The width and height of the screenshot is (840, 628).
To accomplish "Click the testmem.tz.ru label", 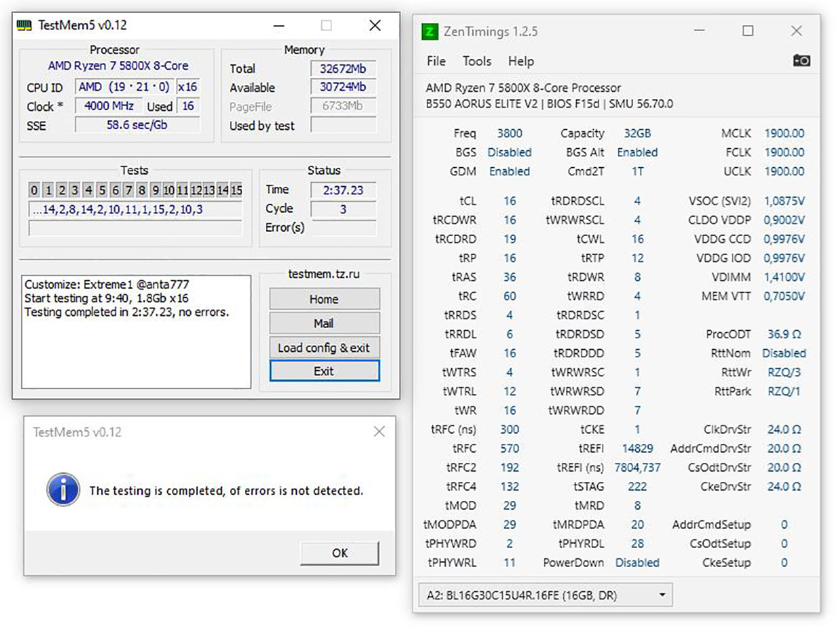I will pyautogui.click(x=324, y=274).
